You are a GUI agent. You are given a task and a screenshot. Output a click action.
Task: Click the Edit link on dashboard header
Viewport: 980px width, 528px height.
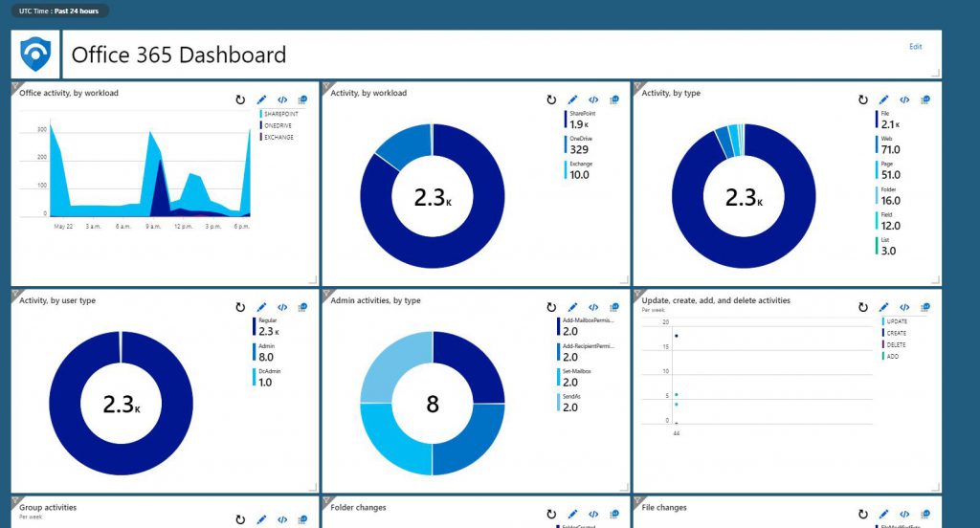coord(915,46)
